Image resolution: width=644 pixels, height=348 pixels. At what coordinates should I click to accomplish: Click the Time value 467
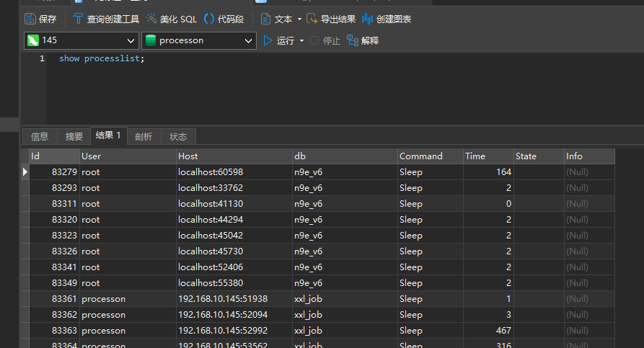pyautogui.click(x=488, y=331)
